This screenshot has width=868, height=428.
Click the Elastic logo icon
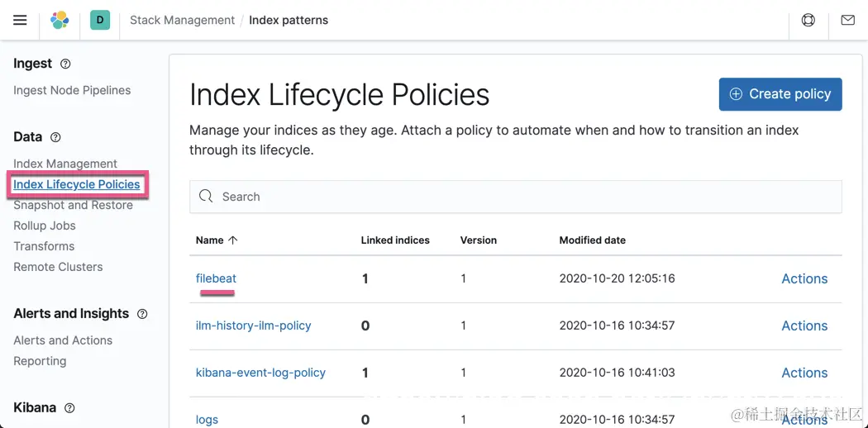tap(60, 20)
